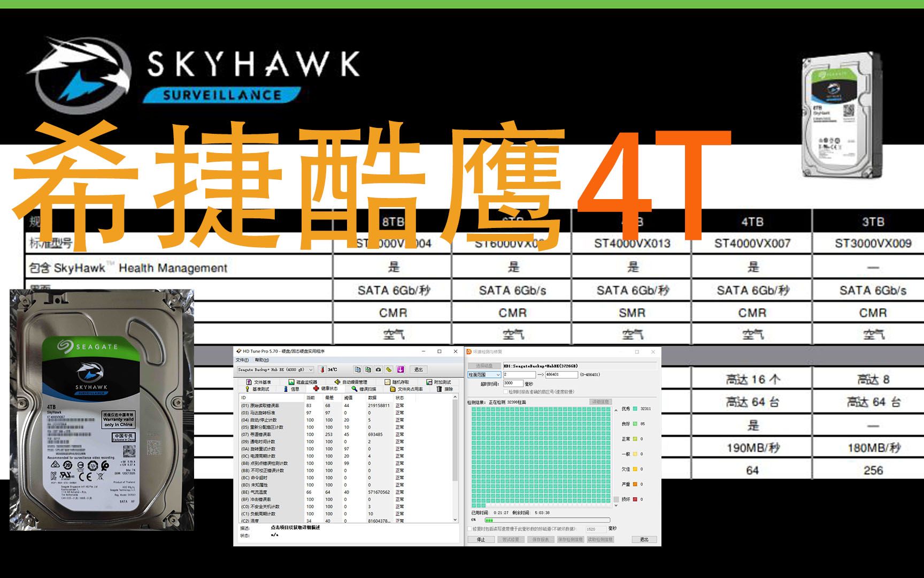Click the purple save results icon
Viewport: 924px width, 578px height.
click(x=400, y=369)
